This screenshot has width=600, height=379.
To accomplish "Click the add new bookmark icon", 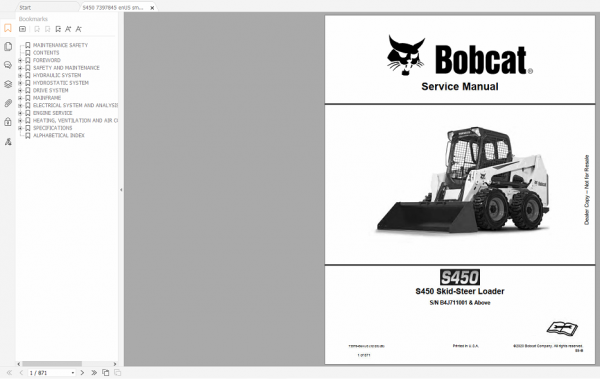I will click(x=58, y=29).
